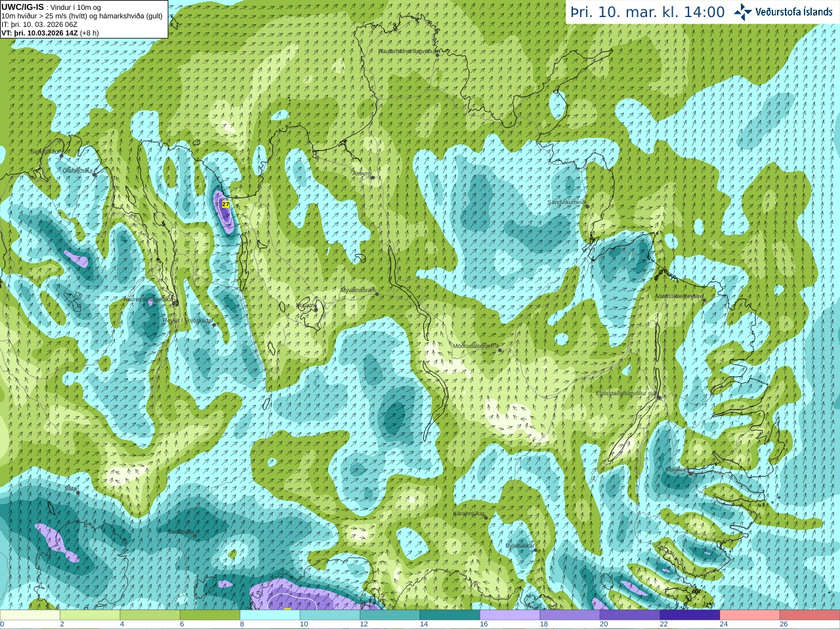Screen dimensions: 840x629
Task: Select the Sandvíkurheiði station dot
Action: click(x=587, y=206)
